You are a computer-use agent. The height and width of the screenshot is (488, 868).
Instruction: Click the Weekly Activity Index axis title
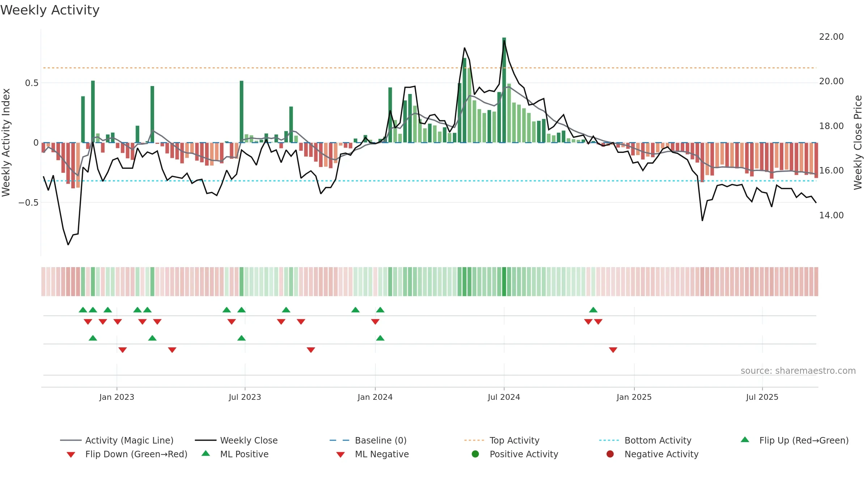pos(6,142)
